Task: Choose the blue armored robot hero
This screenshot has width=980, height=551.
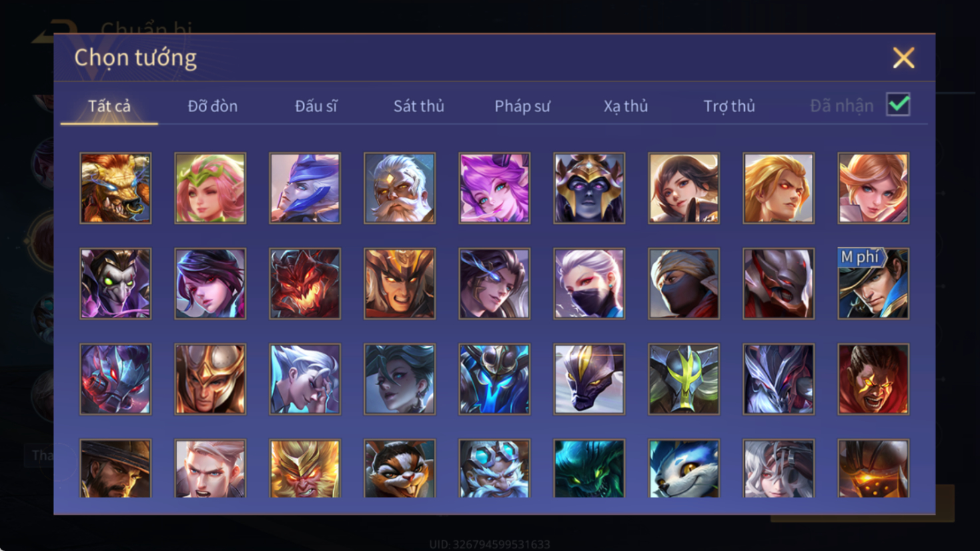Action: pos(494,379)
